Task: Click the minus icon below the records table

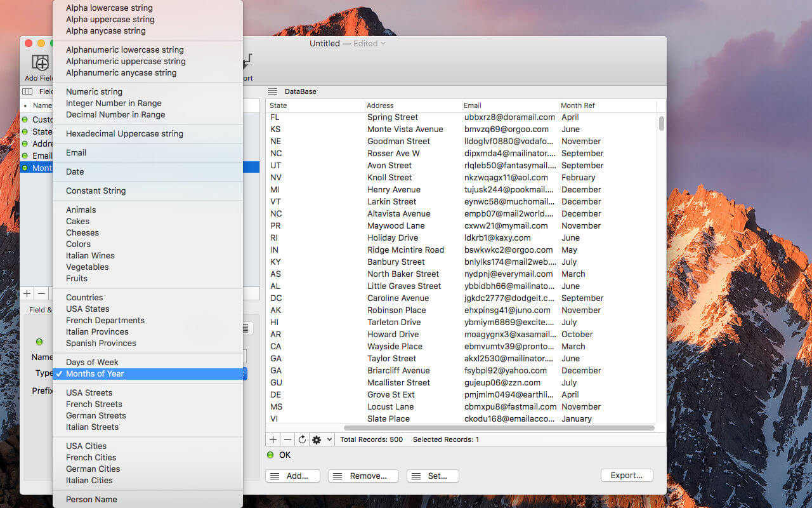Action: [x=287, y=439]
